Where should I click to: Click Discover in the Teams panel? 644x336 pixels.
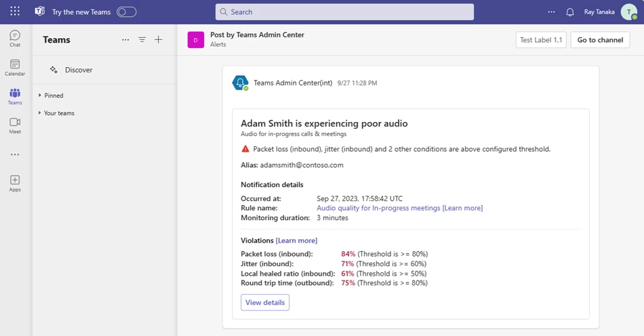tap(78, 70)
